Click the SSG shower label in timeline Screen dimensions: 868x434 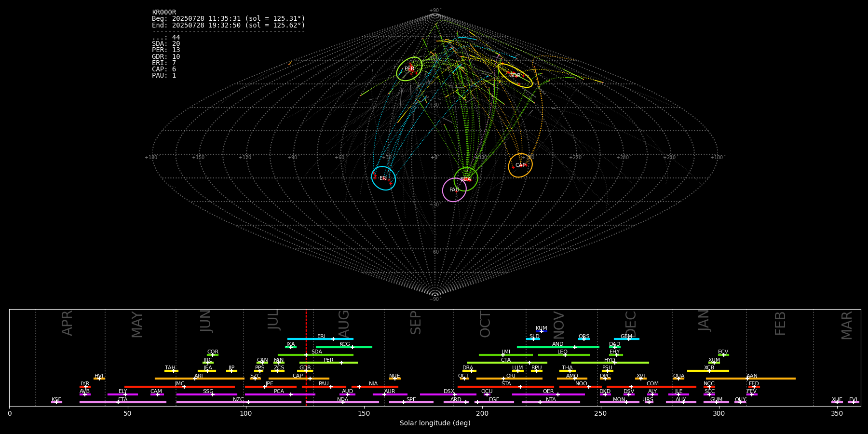point(208,391)
